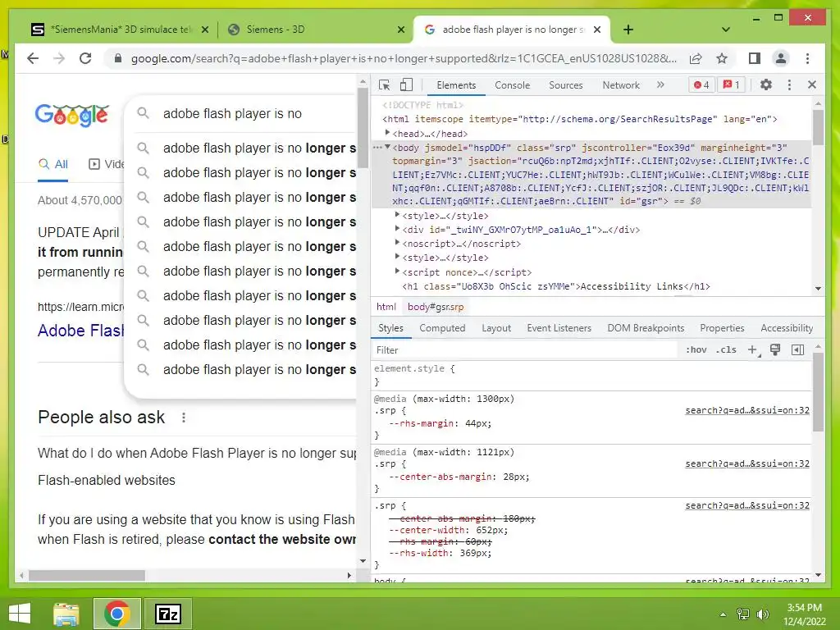Click the padlock site info icon
Screen dimensions: 840x630
(118, 58)
